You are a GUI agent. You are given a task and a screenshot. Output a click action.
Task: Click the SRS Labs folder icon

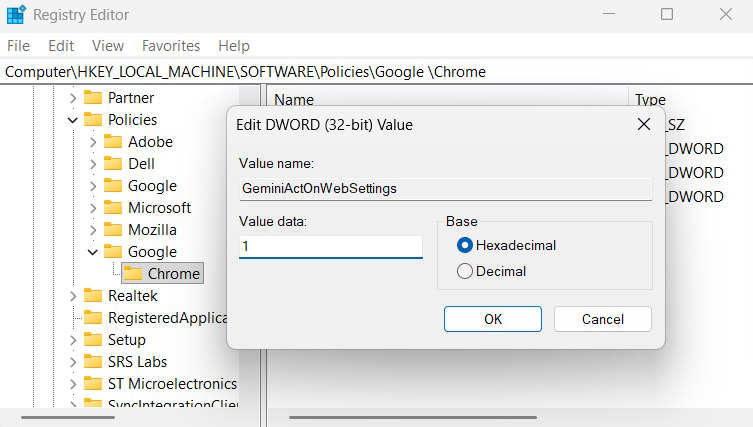(93, 362)
